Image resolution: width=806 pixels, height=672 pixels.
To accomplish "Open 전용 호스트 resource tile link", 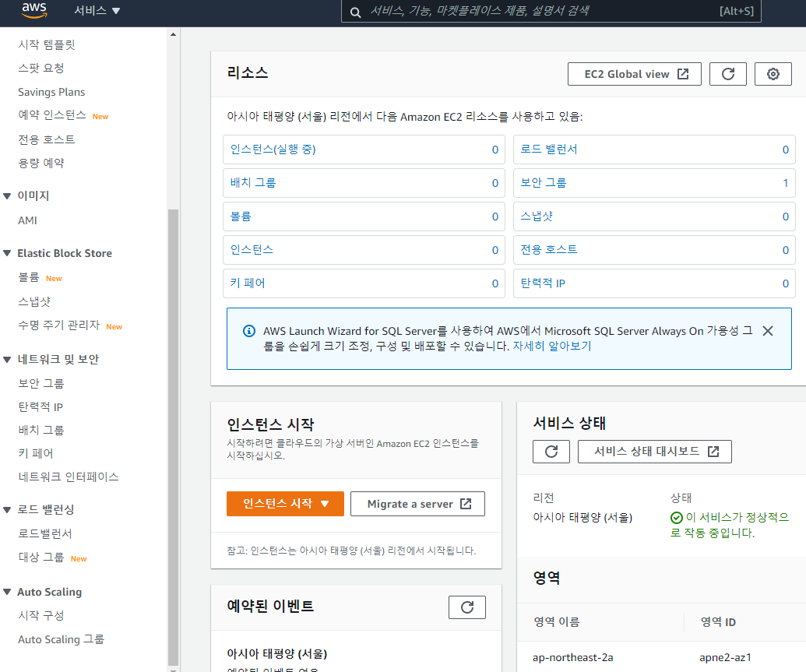I will [549, 249].
